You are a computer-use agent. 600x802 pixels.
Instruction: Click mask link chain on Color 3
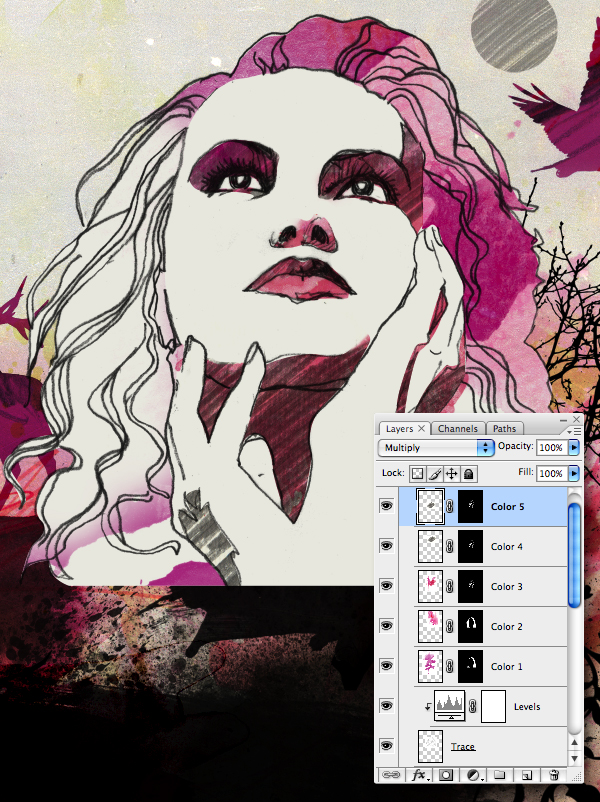tap(450, 586)
